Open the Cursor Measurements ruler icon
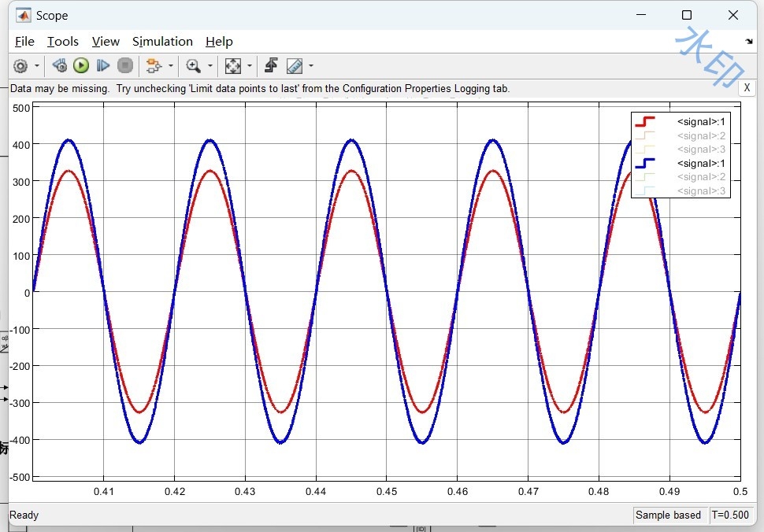Screen dimensions: 764x532 (295, 65)
